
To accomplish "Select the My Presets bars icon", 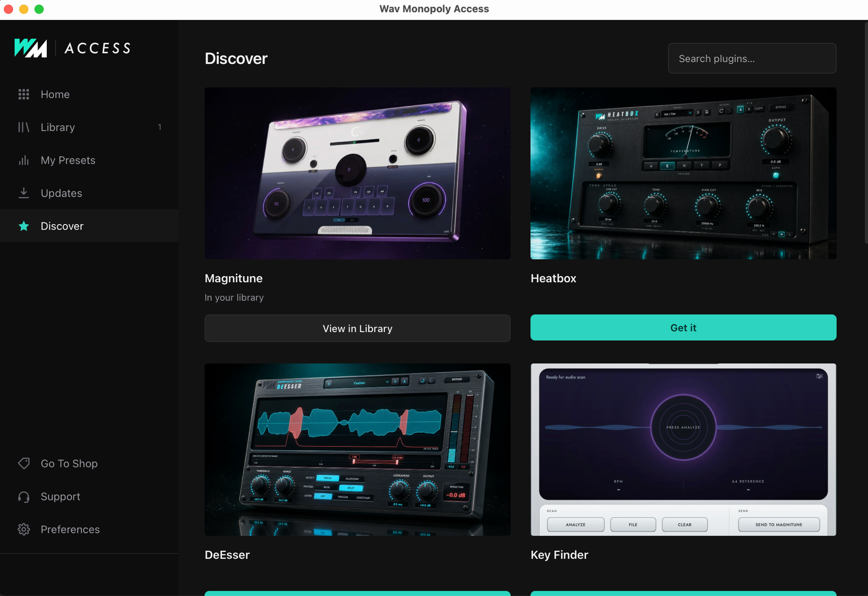I will click(24, 160).
